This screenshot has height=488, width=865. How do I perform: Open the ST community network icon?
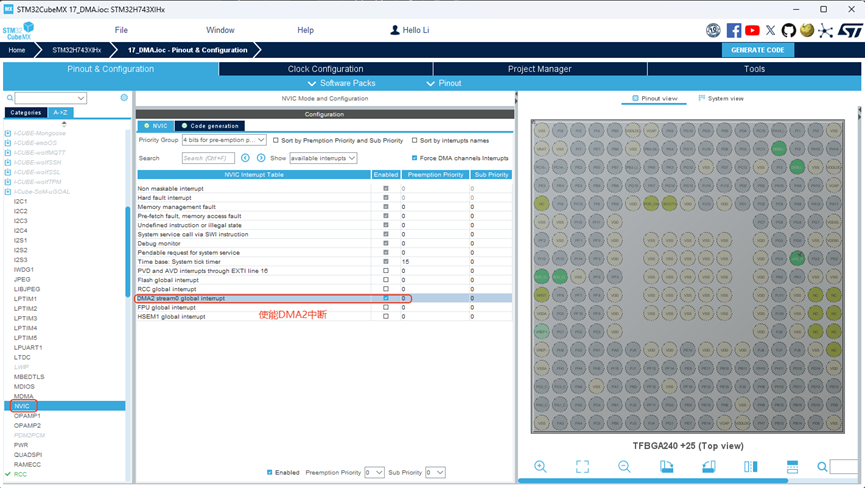(825, 30)
